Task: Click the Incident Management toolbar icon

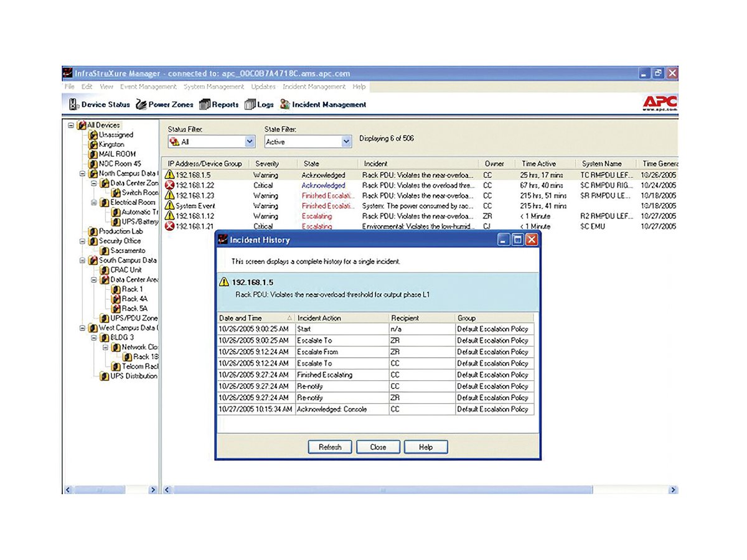Action: point(284,105)
